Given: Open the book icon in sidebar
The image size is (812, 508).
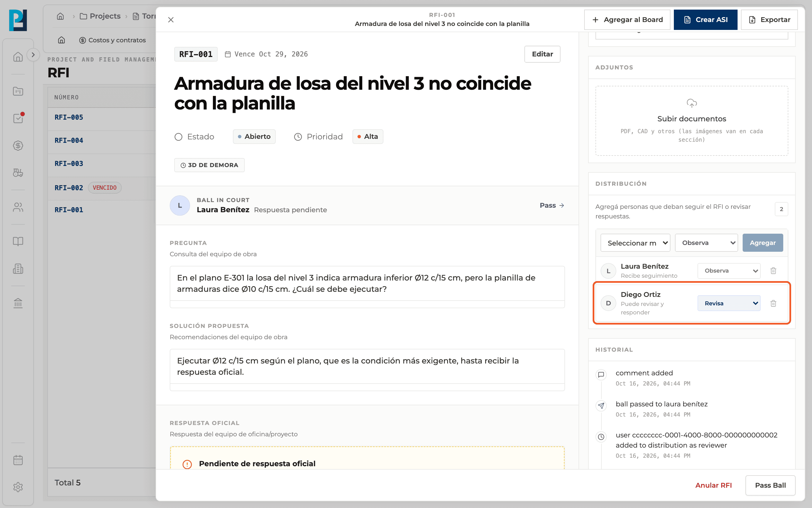Looking at the screenshot, I should click(18, 241).
